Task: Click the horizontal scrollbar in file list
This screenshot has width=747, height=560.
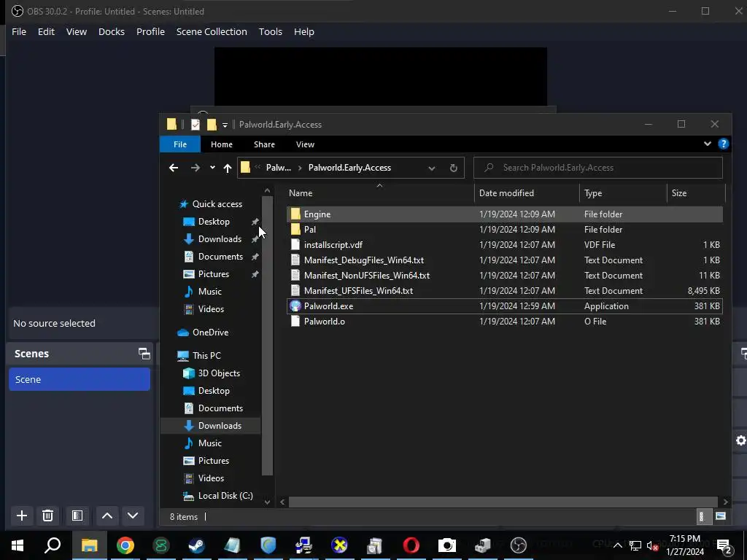Action: tap(503, 502)
